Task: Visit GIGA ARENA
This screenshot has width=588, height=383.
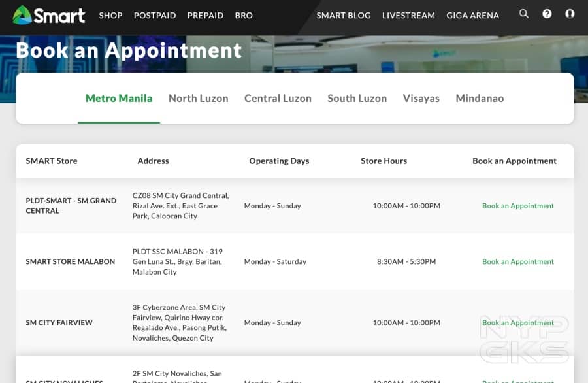Action: [x=472, y=16]
